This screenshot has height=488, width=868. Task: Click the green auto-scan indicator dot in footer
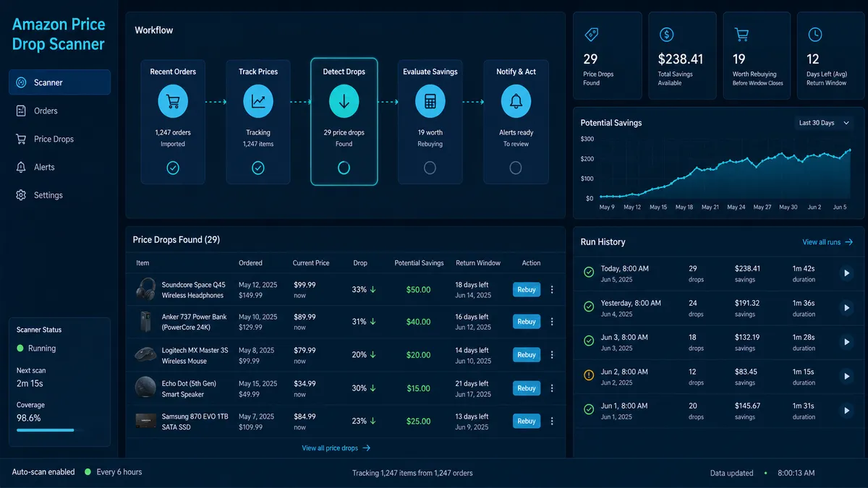[88, 472]
